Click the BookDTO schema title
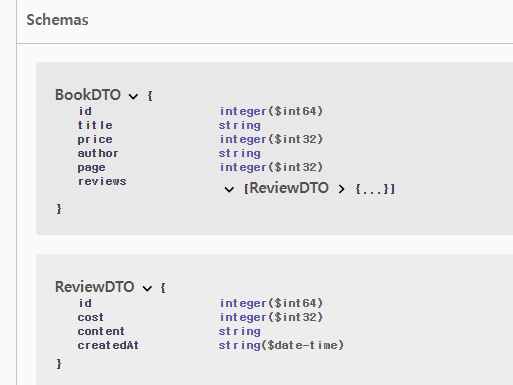The image size is (513, 385). click(x=88, y=95)
